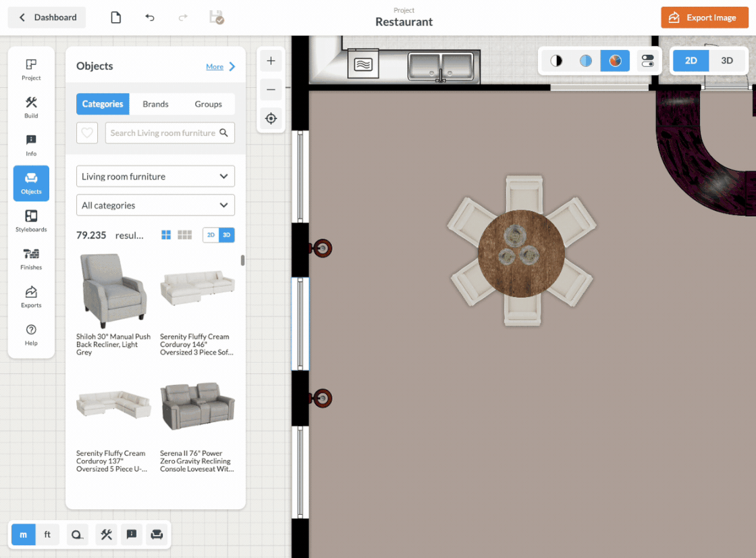This screenshot has height=558, width=756.
Task: Switch to the Brands tab
Action: (x=155, y=104)
